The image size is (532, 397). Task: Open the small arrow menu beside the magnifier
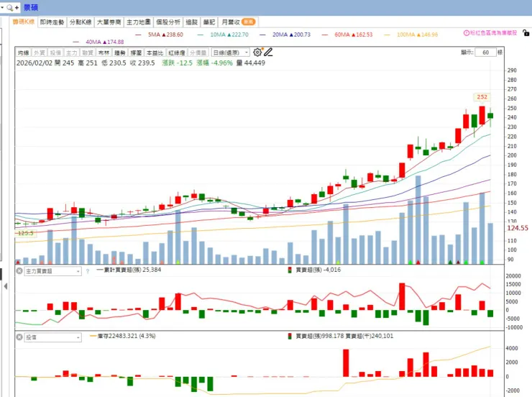(2, 7)
